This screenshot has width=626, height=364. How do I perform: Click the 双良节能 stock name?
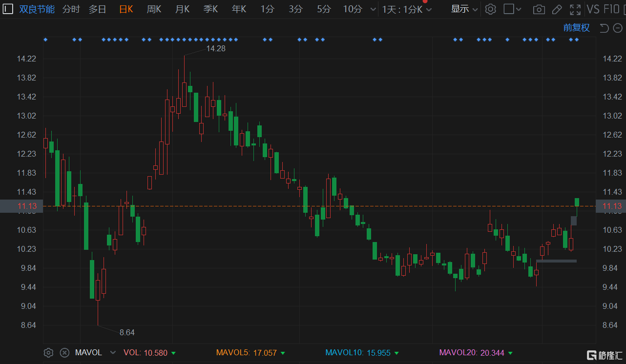(x=37, y=9)
